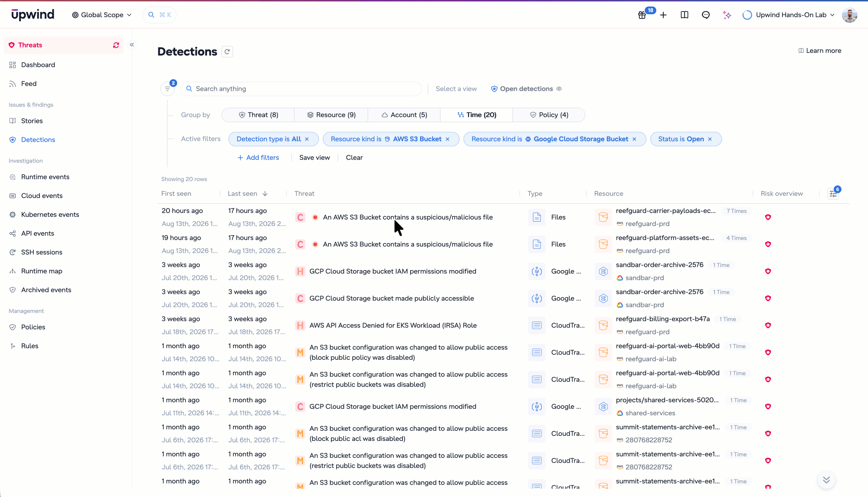This screenshot has height=497, width=868.
Task: Open the documentation book icon
Action: pos(684,15)
